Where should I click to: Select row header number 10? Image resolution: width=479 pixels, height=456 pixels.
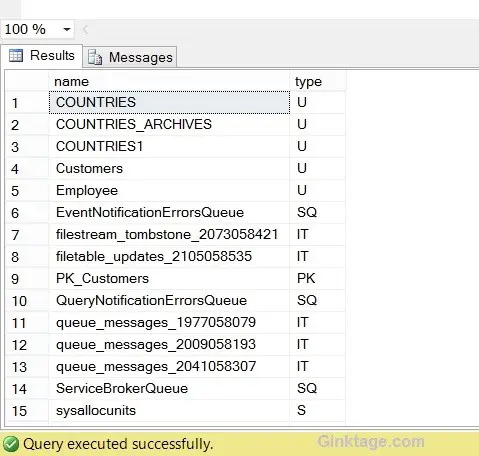(x=27, y=301)
